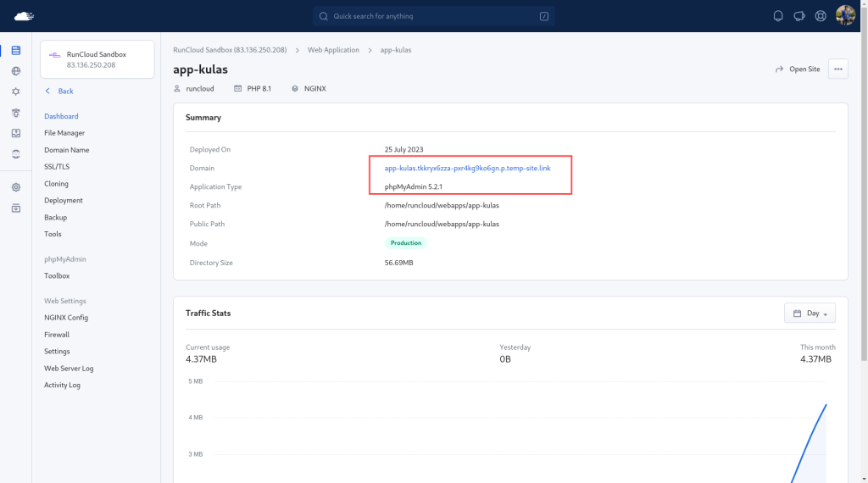Open the support lifebuoy icon

click(821, 16)
